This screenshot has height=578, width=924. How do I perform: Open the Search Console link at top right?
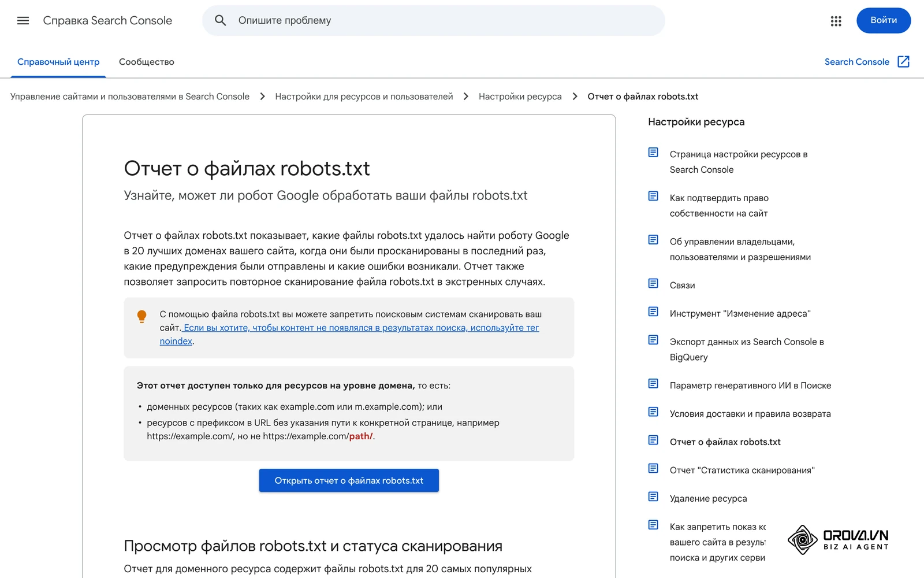pyautogui.click(x=856, y=62)
